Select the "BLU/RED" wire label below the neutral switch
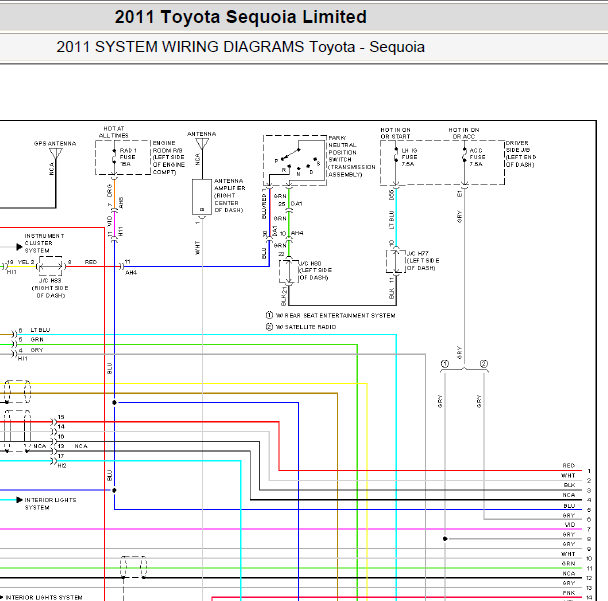608x601 pixels. point(264,206)
